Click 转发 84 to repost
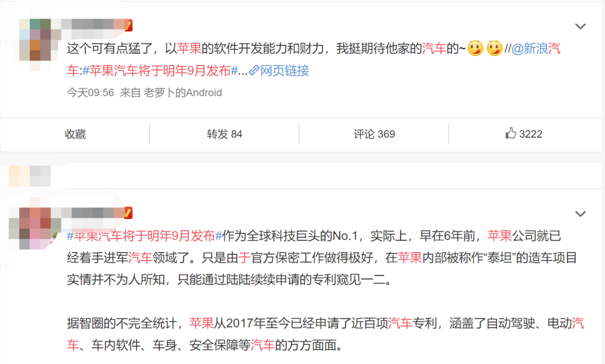This screenshot has height=364, width=605. [x=225, y=134]
